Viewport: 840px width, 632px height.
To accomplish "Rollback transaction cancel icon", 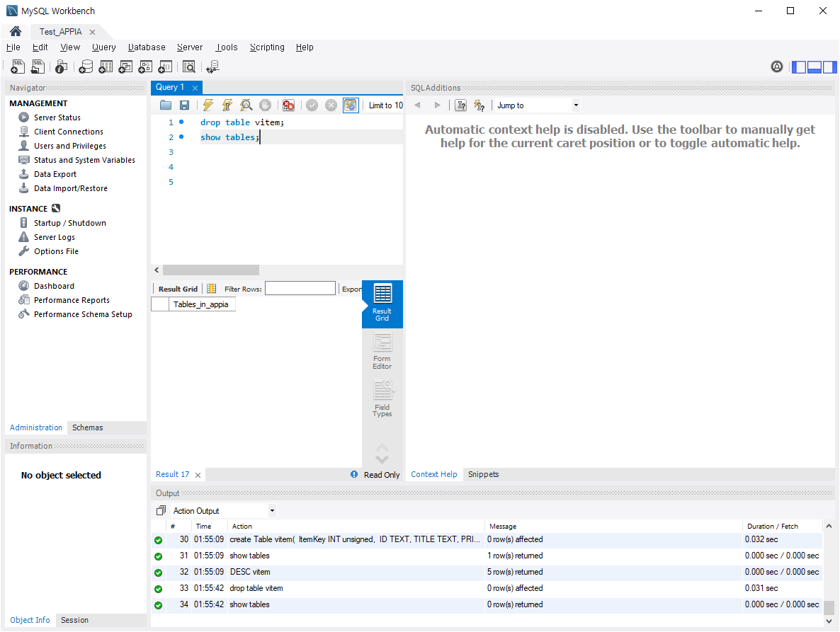I will [x=331, y=105].
